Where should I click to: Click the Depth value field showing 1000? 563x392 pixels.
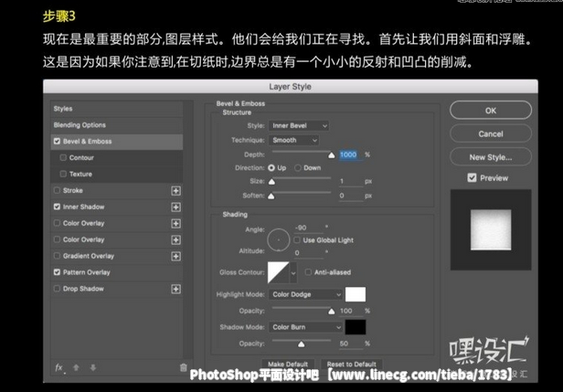coord(350,154)
